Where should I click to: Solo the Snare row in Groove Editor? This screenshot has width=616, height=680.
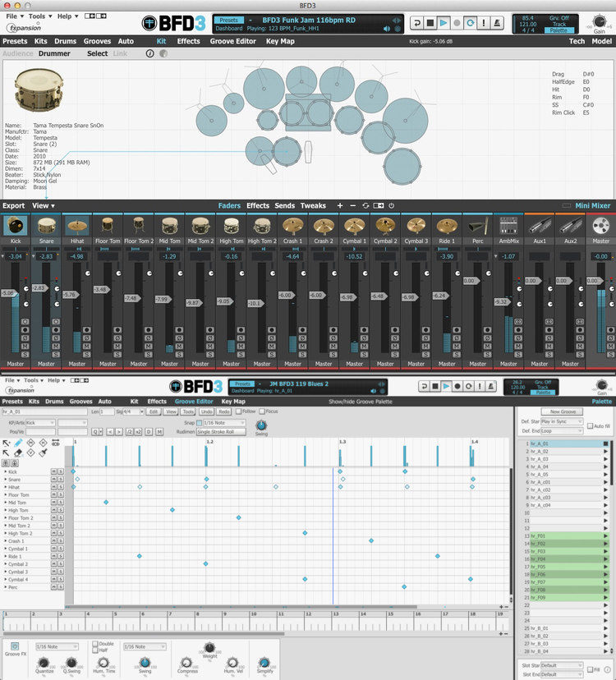click(61, 480)
